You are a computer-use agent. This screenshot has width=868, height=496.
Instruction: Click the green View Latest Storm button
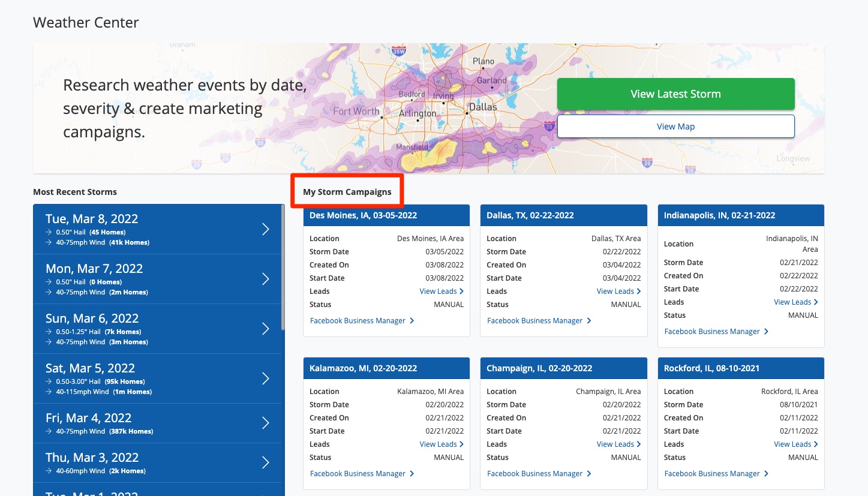click(x=675, y=94)
